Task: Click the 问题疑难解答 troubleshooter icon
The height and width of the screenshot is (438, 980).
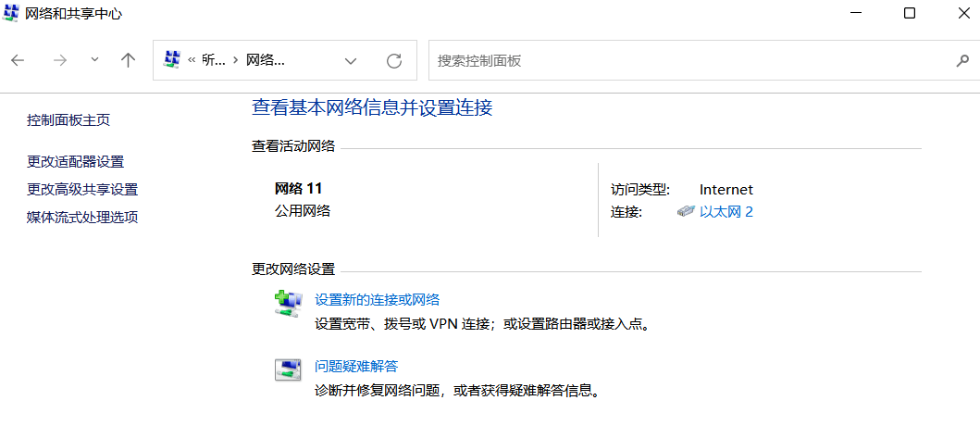Action: 288,369
